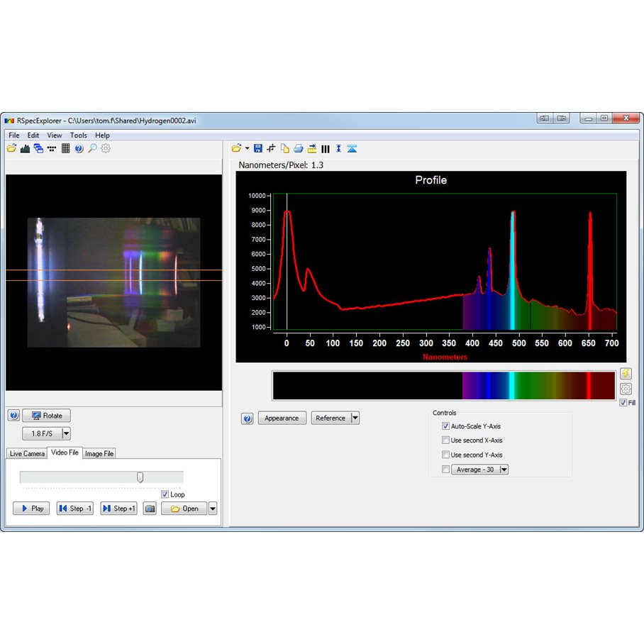Click the copy pages icon in profile toolbar
The height and width of the screenshot is (644, 644).
point(285,148)
